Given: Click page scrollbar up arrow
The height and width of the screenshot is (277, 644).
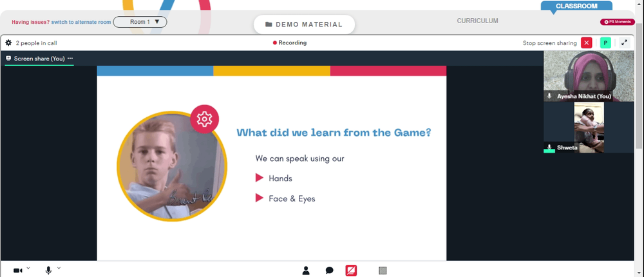Looking at the screenshot, I should click(640, 3).
